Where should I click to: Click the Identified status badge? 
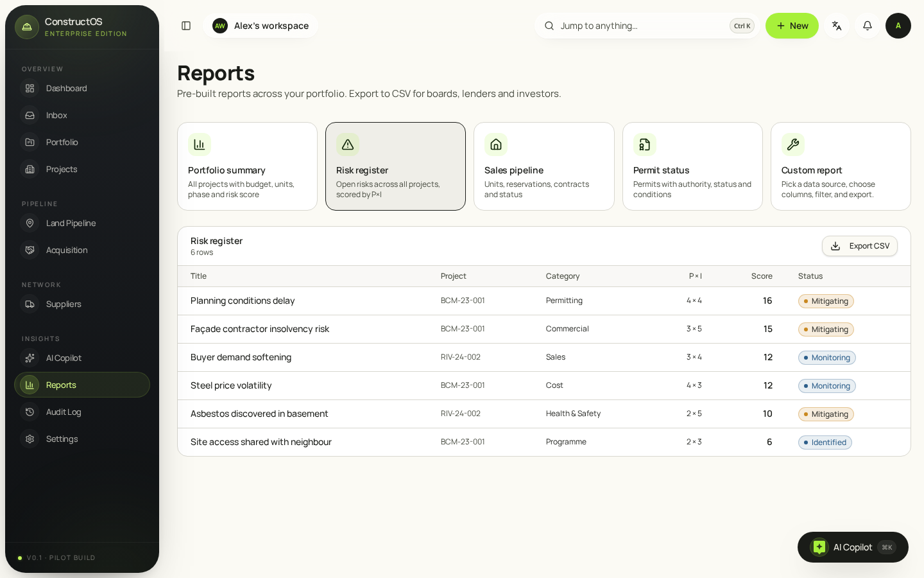point(825,442)
